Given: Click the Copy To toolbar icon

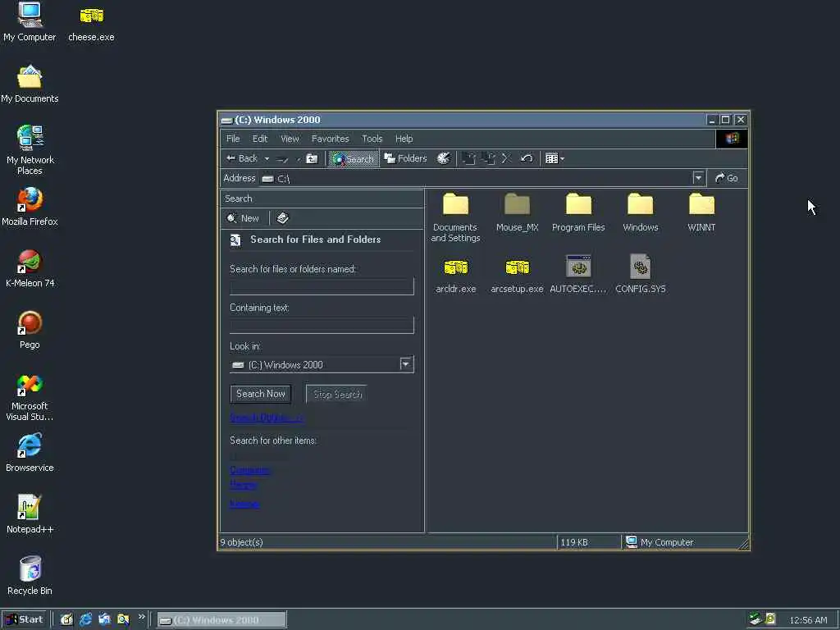Looking at the screenshot, I should click(488, 158).
